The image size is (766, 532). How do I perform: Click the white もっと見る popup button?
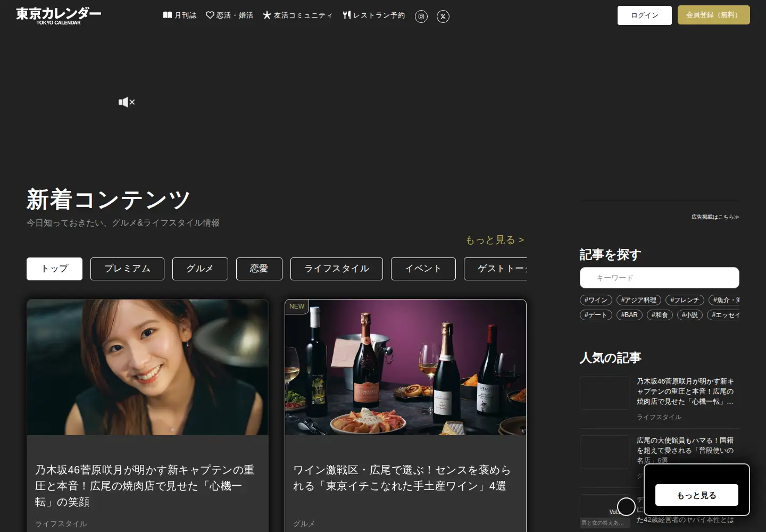click(x=697, y=495)
